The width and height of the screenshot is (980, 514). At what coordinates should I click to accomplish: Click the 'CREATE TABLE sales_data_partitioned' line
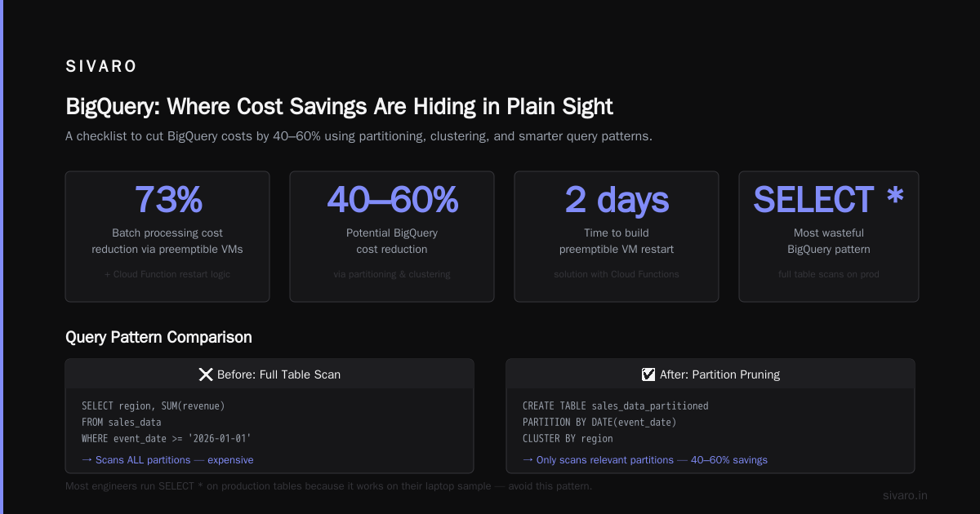pos(616,405)
